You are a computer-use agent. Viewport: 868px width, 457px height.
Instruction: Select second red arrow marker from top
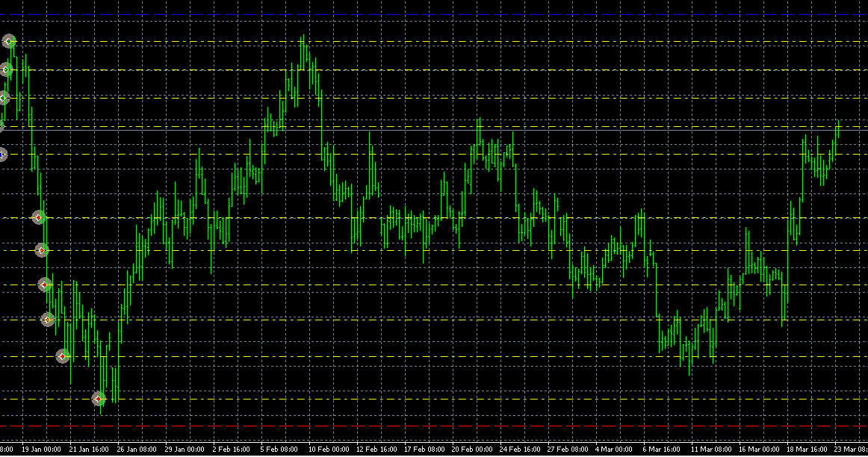42,251
